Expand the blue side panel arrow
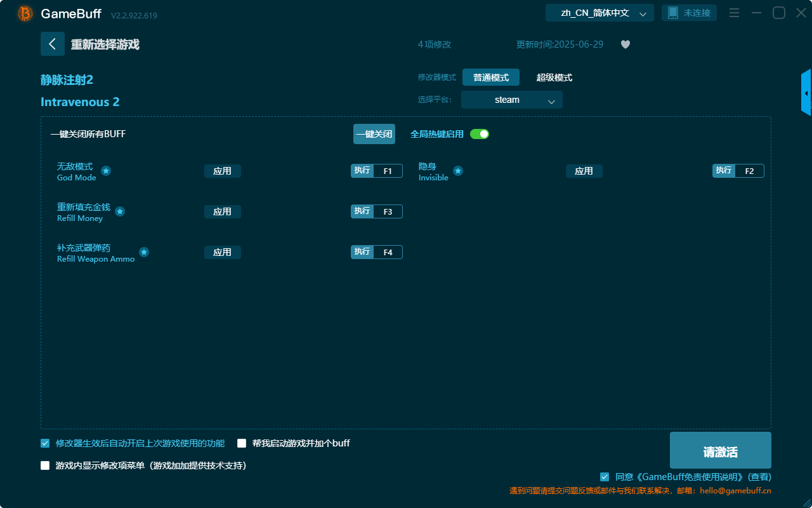This screenshot has width=812, height=508. coord(806,93)
